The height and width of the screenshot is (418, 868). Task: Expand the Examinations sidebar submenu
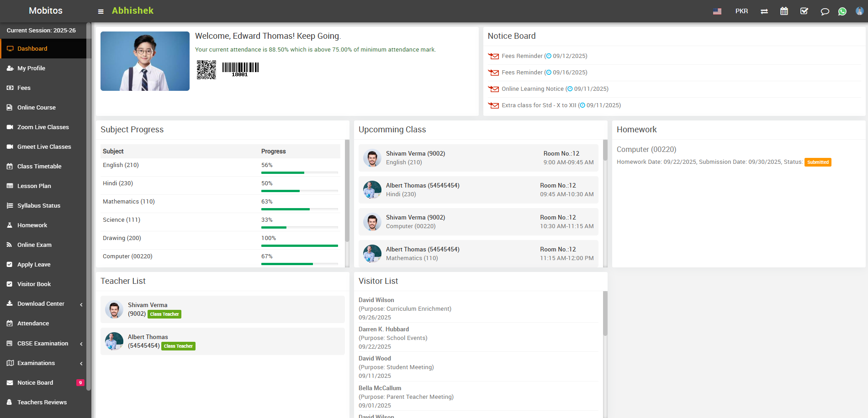43,363
